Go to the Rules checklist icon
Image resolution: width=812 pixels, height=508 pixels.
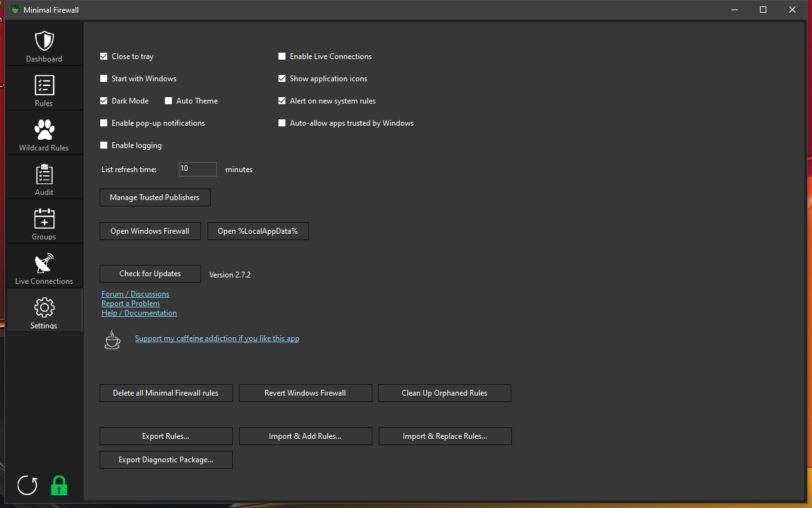pyautogui.click(x=44, y=86)
